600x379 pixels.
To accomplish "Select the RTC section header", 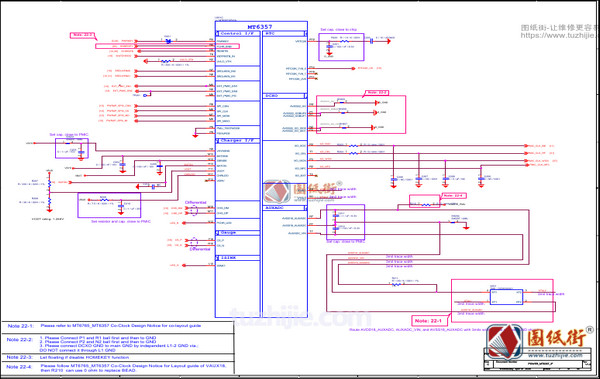I will point(285,34).
